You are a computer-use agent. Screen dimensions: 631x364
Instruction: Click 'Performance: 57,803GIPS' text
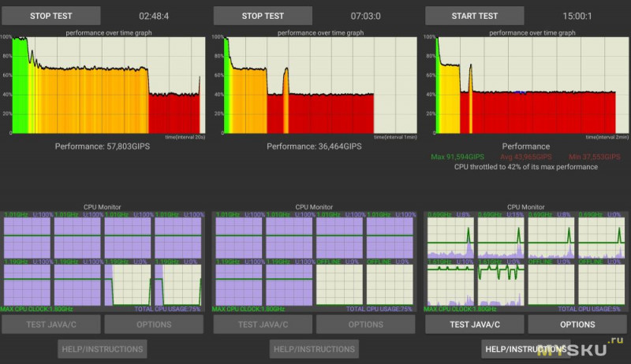103,147
